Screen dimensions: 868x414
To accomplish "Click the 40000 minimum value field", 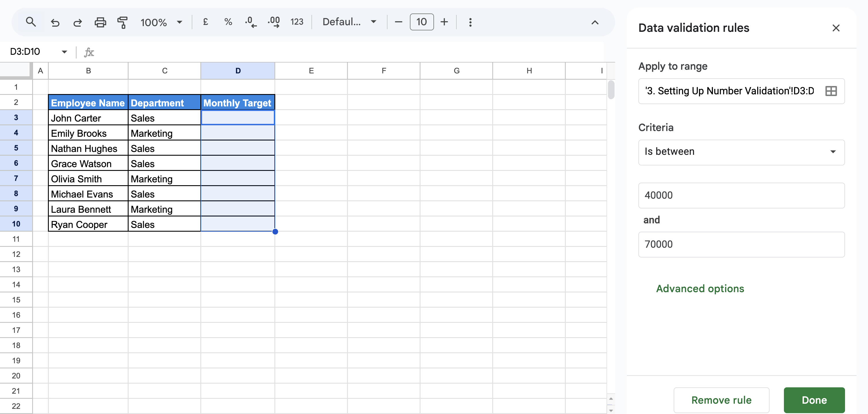I will pos(741,196).
